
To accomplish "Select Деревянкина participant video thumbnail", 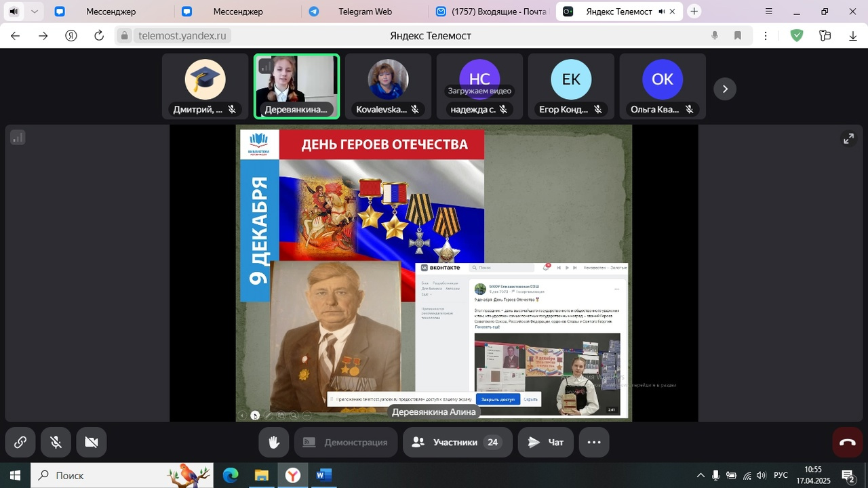I will 296,86.
